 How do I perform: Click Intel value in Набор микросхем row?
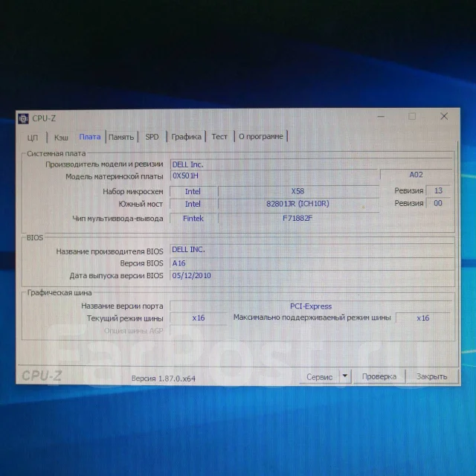click(193, 192)
